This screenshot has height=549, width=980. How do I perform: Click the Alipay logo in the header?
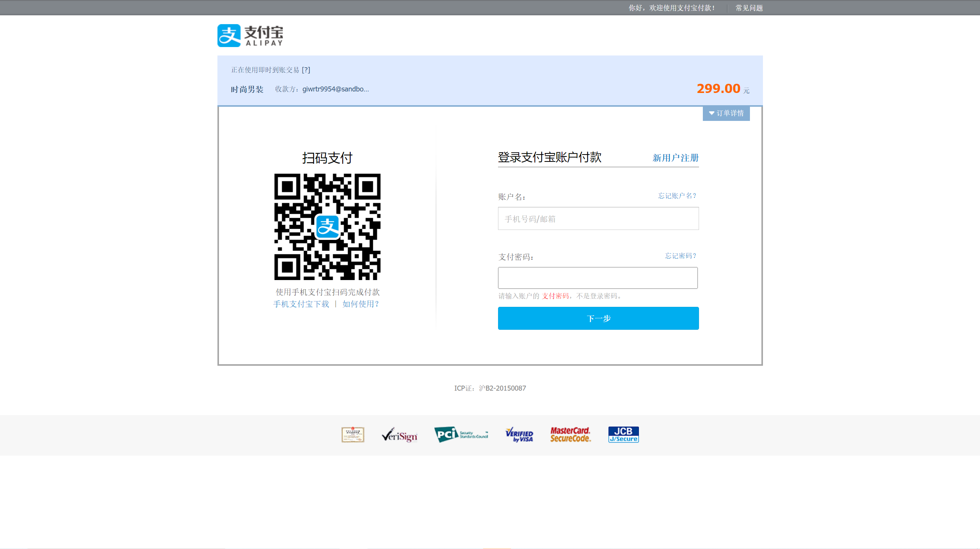coord(250,36)
